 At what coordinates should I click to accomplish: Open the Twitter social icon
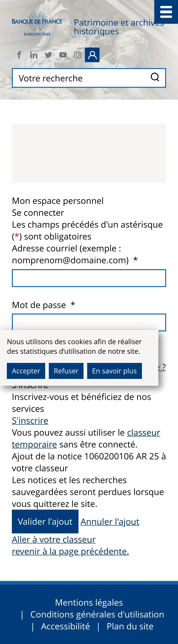[x=48, y=55]
